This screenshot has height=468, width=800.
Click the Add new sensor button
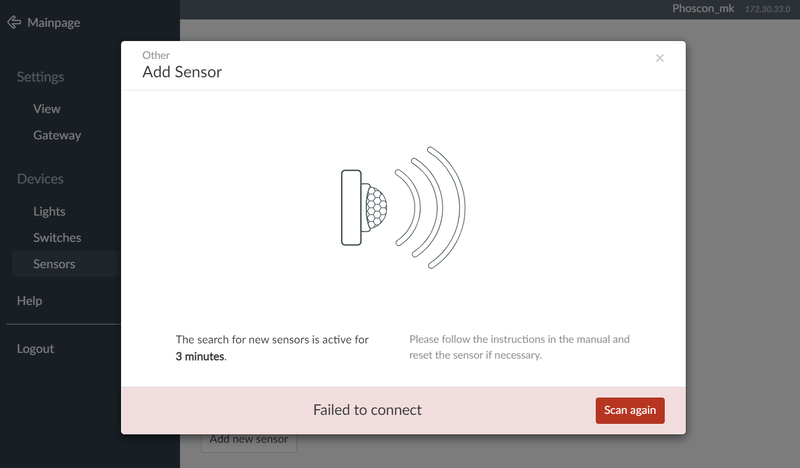click(249, 441)
